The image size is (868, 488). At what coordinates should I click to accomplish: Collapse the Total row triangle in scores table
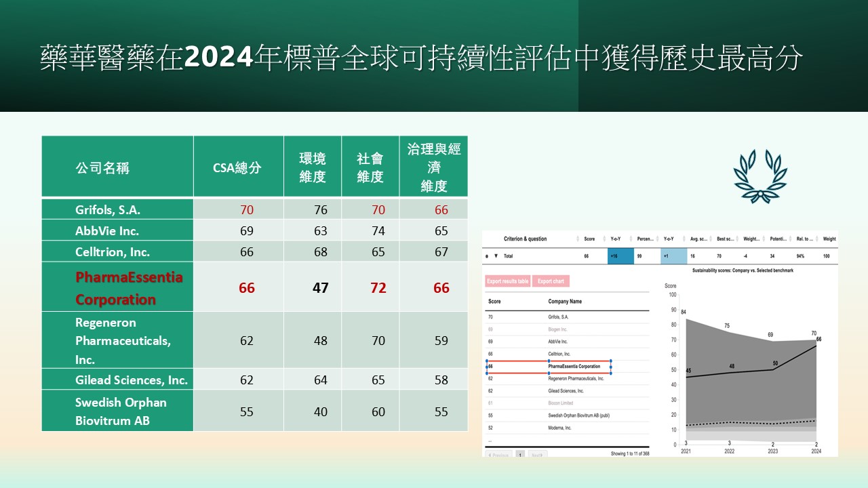496,256
